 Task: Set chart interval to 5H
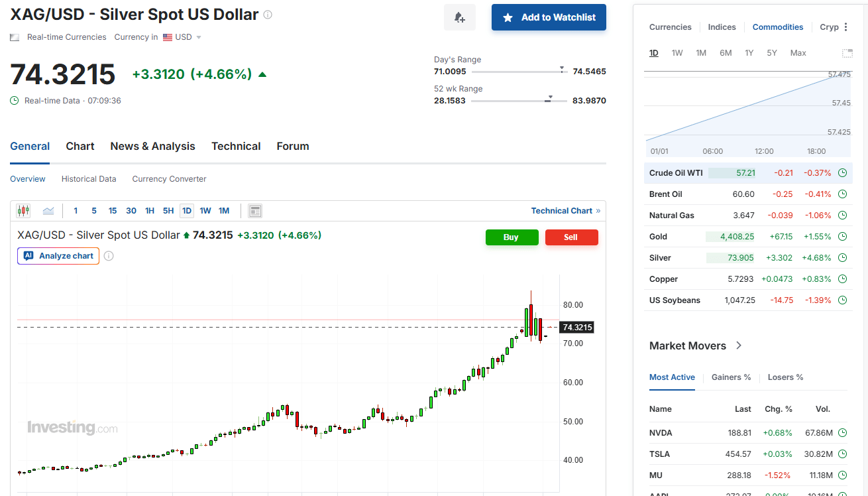(168, 211)
